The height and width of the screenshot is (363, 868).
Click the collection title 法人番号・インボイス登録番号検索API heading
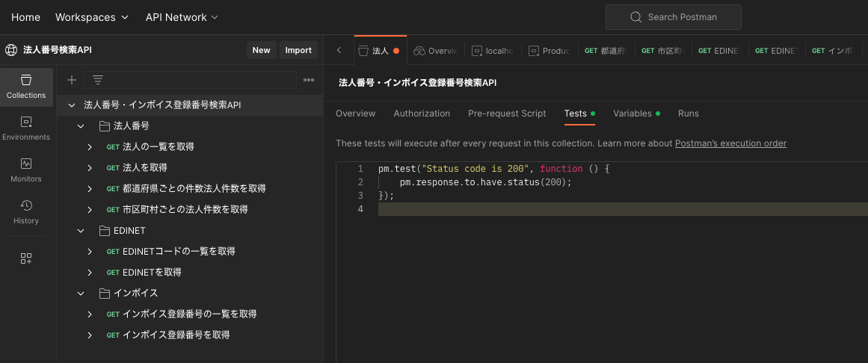coord(417,83)
